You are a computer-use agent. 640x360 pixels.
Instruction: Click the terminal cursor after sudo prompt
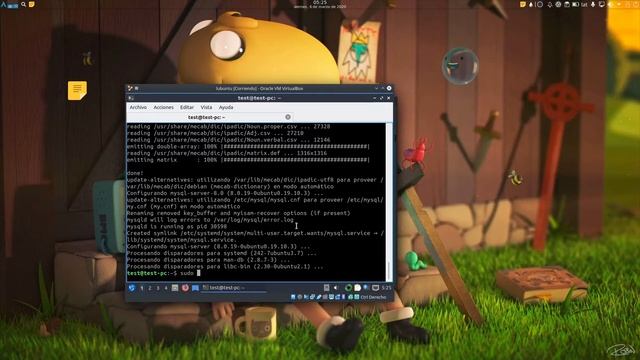point(199,273)
